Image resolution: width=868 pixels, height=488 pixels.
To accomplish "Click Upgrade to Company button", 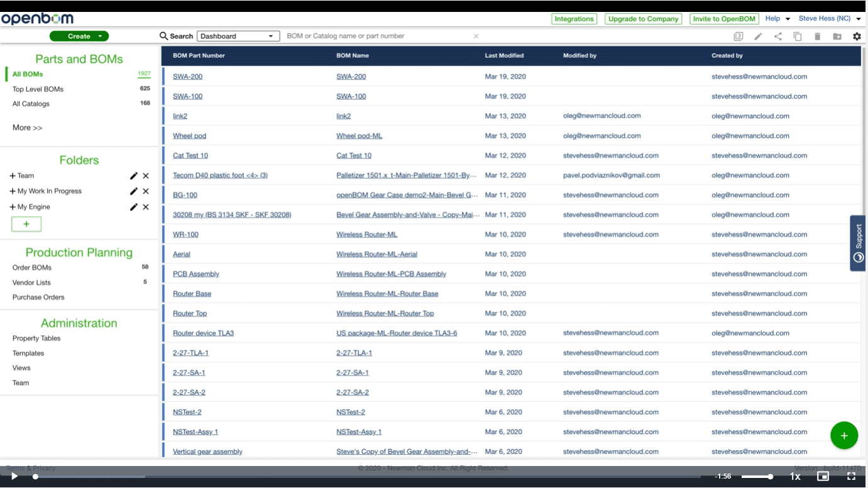I will pyautogui.click(x=643, y=19).
